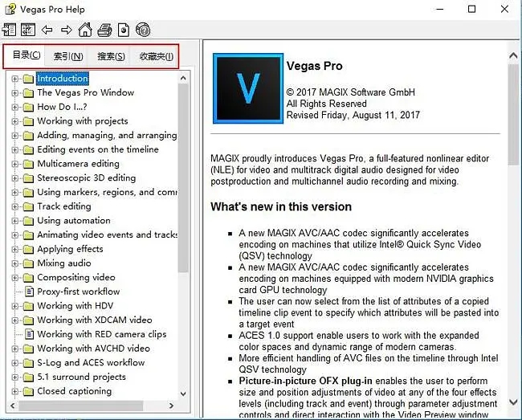Open the Home page icon

[x=85, y=30]
